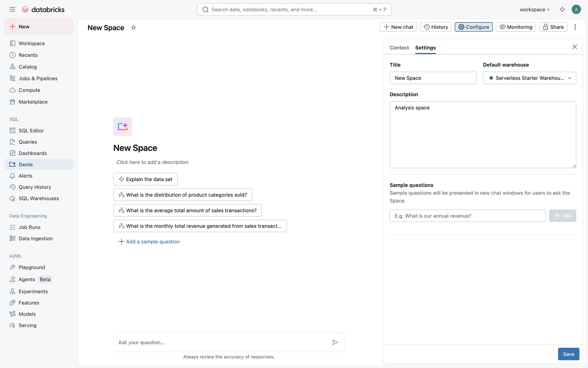This screenshot has width=588, height=368.
Task: Close the configuration side panel
Action: (x=575, y=47)
